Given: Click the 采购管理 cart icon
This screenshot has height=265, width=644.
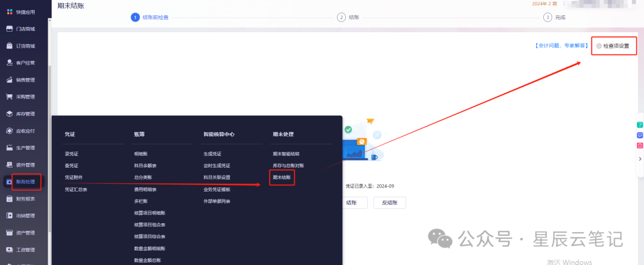Looking at the screenshot, I should (9, 97).
